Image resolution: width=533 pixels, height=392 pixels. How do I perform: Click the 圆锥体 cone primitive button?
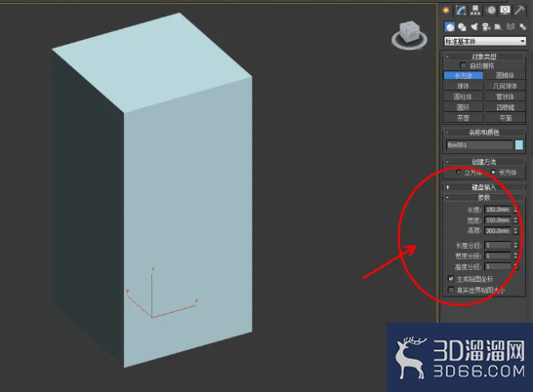(505, 75)
